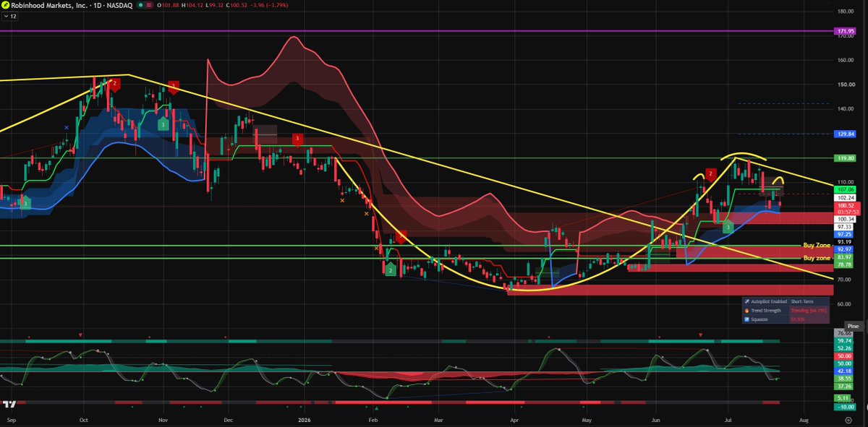The width and height of the screenshot is (868, 427).
Task: Click the Robinhood Markets symbol logo icon
Action: coord(4,5)
